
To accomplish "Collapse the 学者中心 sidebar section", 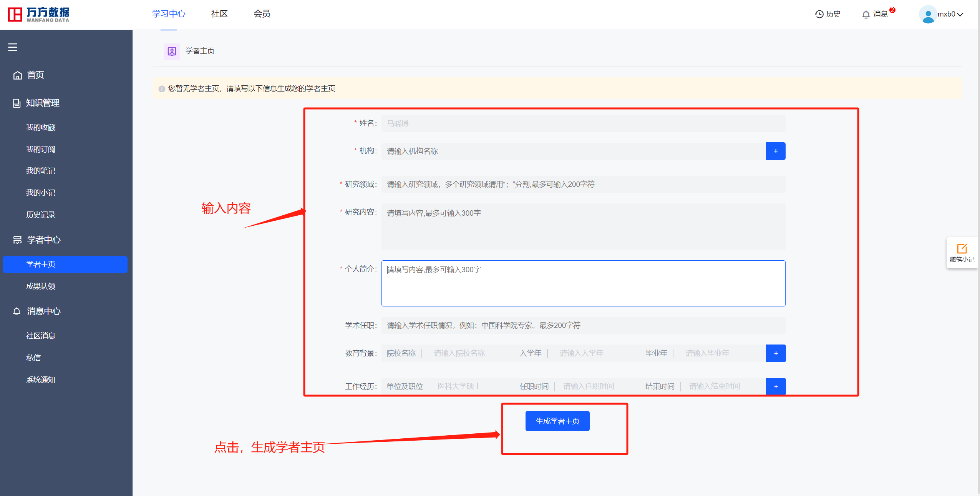I will (x=43, y=240).
